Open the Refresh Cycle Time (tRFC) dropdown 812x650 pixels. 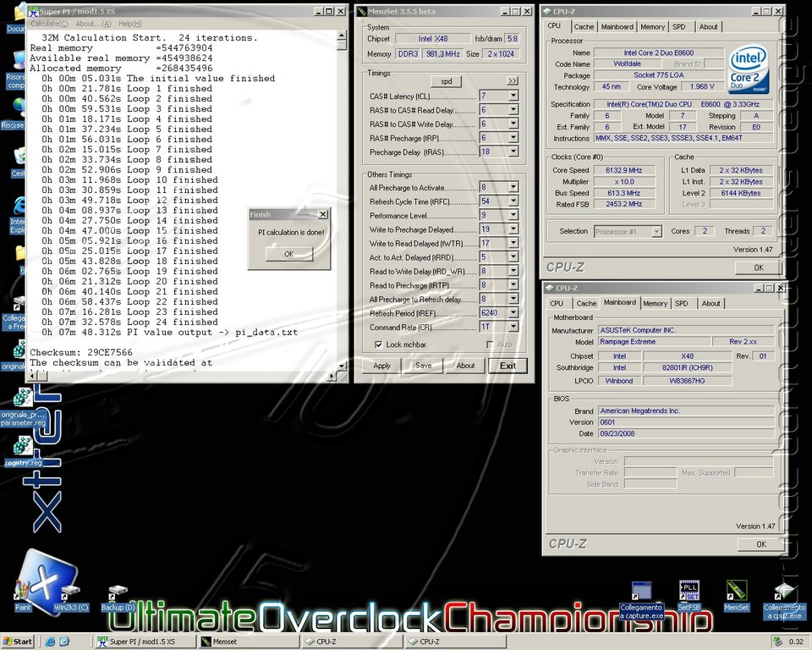(x=513, y=201)
